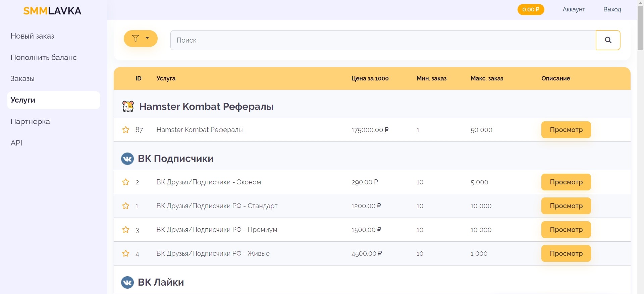Click the Услуга column header
This screenshot has height=294, width=644.
166,78
